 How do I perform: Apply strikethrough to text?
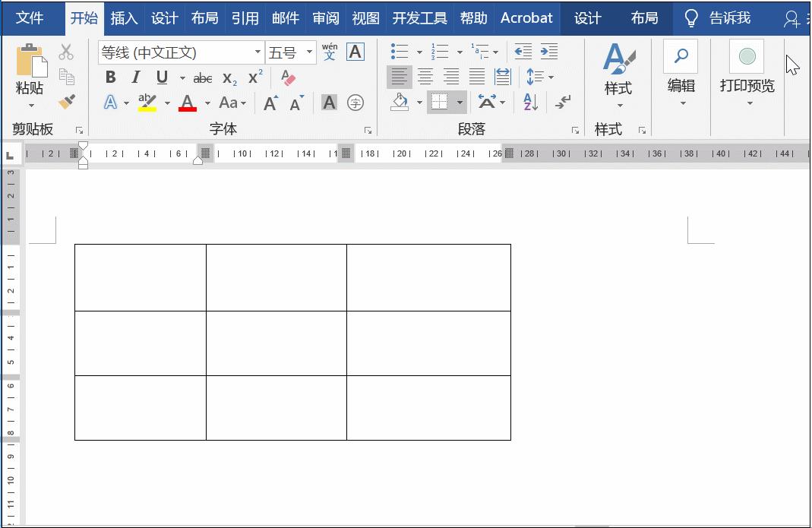pos(202,77)
